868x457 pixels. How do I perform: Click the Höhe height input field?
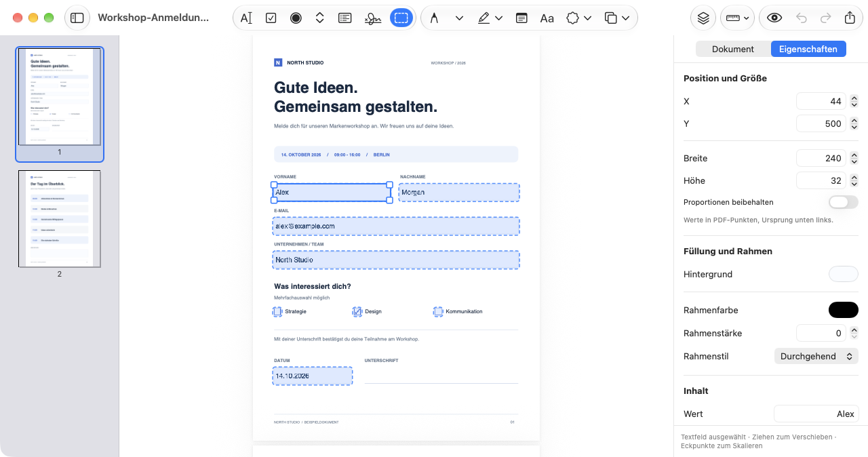tap(821, 180)
